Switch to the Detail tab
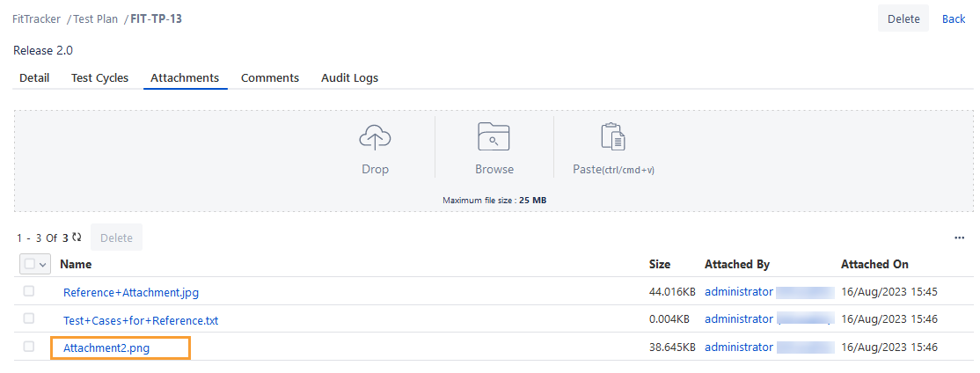980x373 pixels. tap(34, 77)
